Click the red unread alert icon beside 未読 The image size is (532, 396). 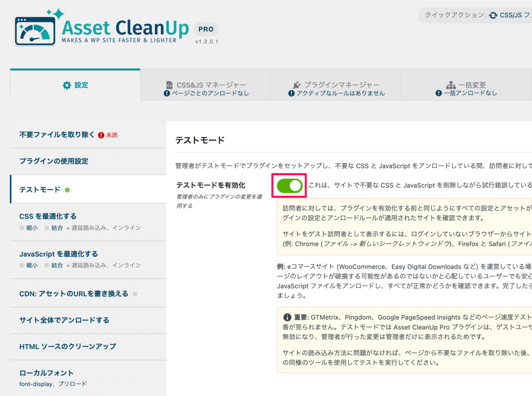(x=101, y=135)
